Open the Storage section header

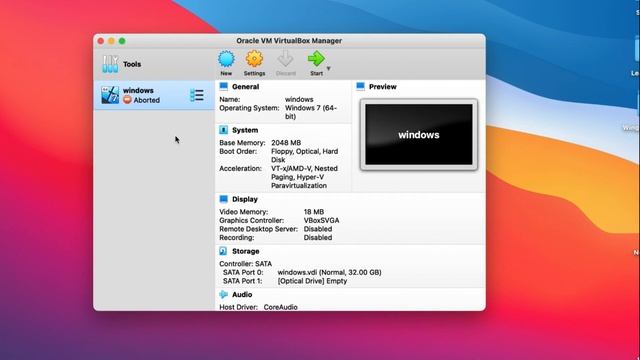245,251
